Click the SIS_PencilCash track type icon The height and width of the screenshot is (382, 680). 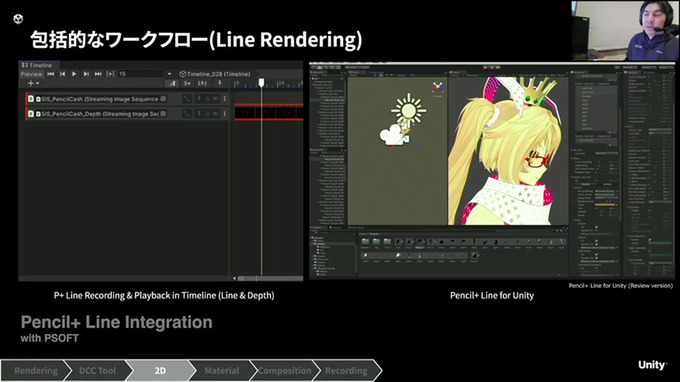point(31,99)
